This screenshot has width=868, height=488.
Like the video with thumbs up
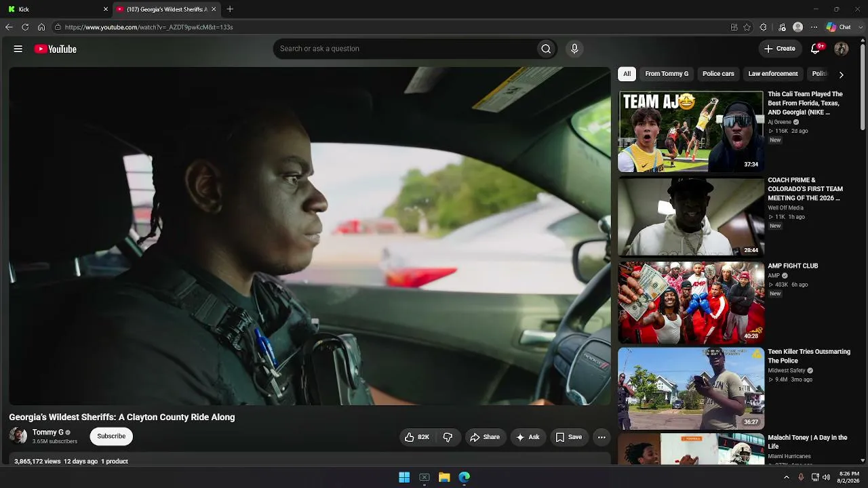(417, 437)
